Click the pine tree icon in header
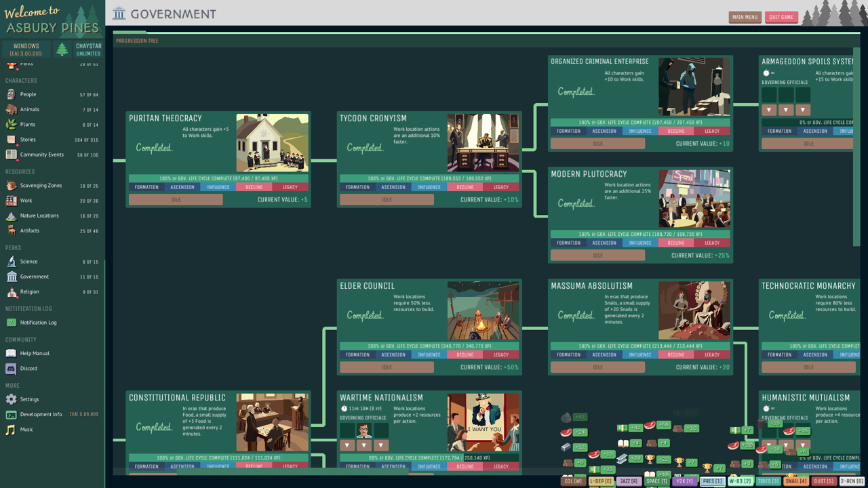This screenshot has width=868, height=488. [x=62, y=49]
